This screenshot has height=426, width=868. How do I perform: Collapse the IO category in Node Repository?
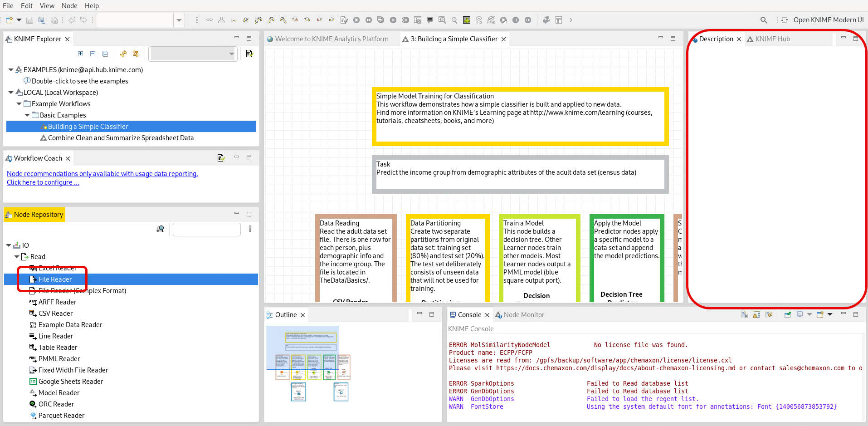[9, 245]
